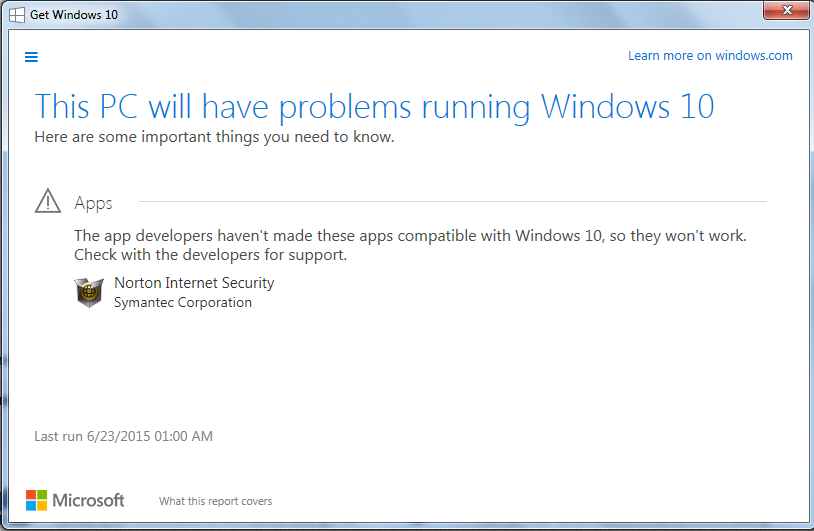Click the Apps section heading
Image resolution: width=814 pixels, height=531 pixels.
(93, 203)
